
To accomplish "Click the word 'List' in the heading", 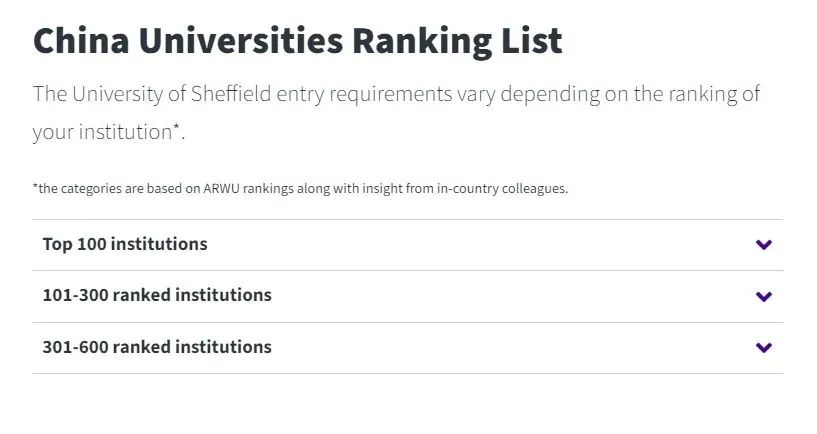I will point(531,41).
